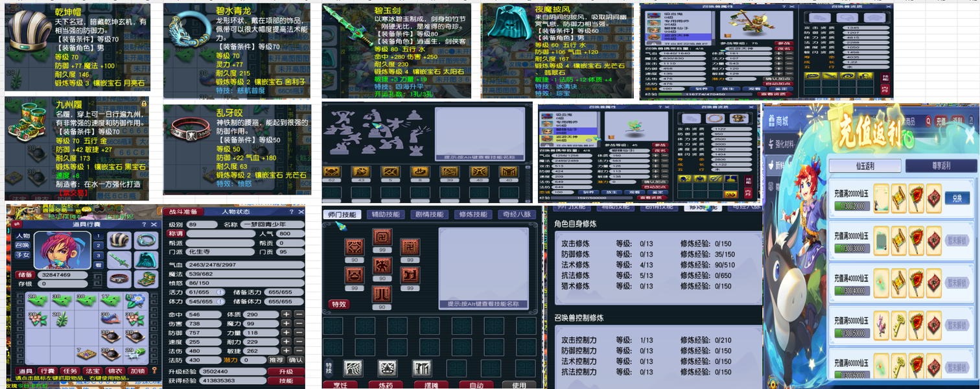
Task: Open the 召唤 side tab in inventory
Action: (x=23, y=246)
